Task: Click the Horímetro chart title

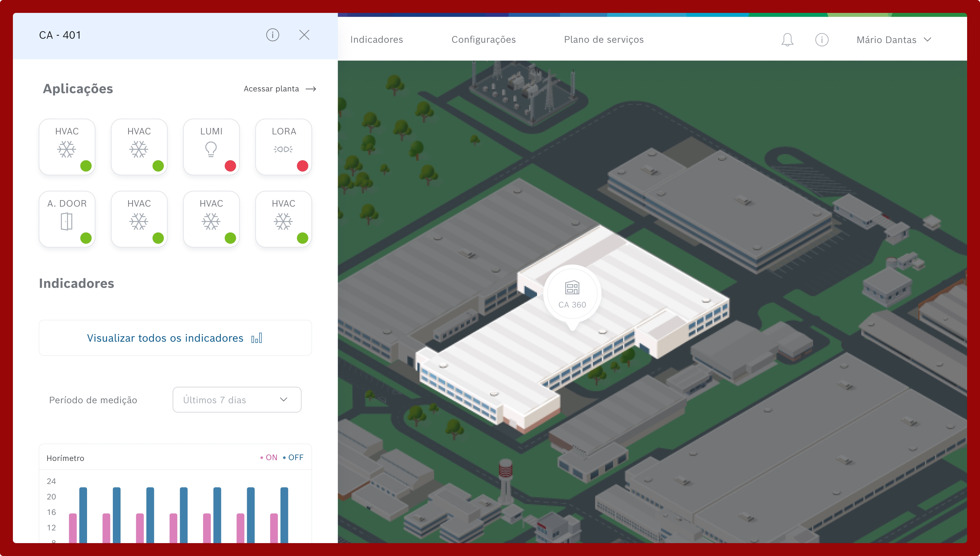Action: click(65, 458)
